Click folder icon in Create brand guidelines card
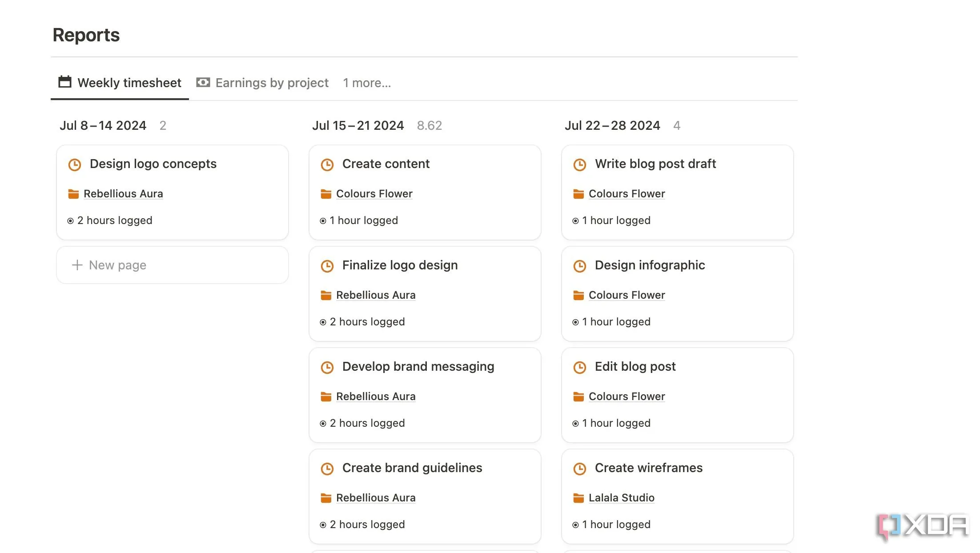 coord(326,498)
